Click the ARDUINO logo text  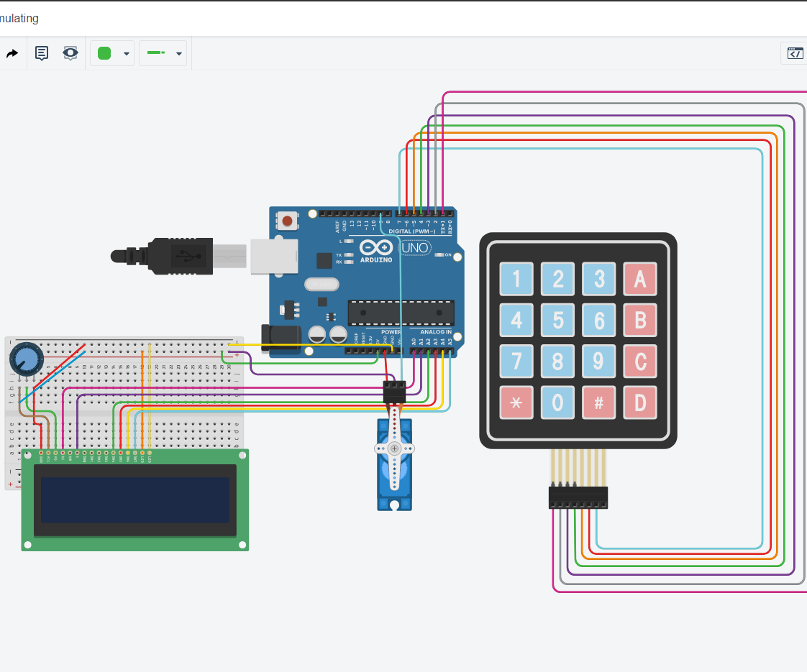pos(375,260)
